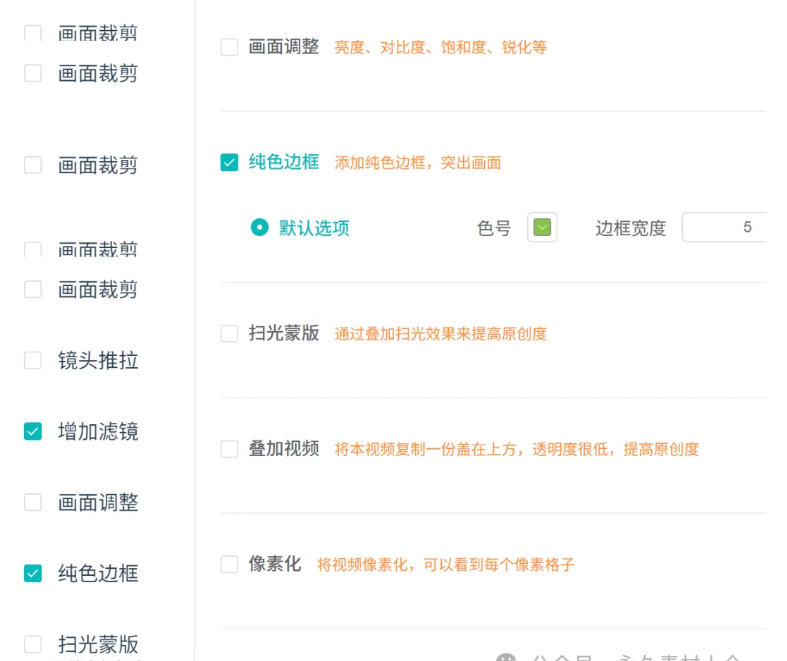The image size is (787, 661).
Task: Enable the 镜头推拉 checkbox in the sidebar
Action: [x=33, y=360]
